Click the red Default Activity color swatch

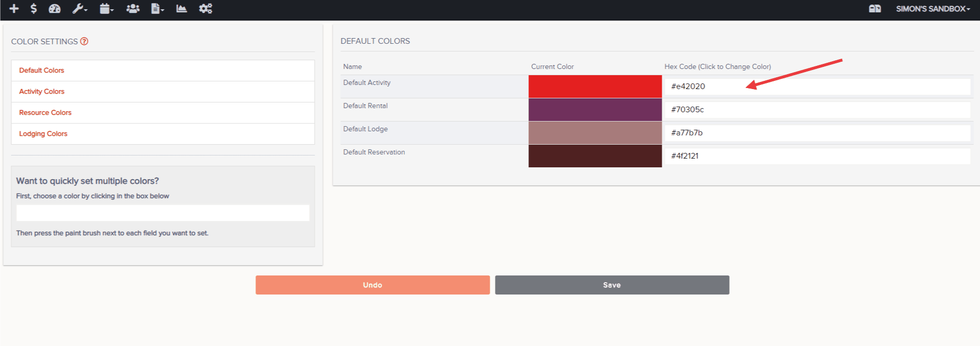595,86
